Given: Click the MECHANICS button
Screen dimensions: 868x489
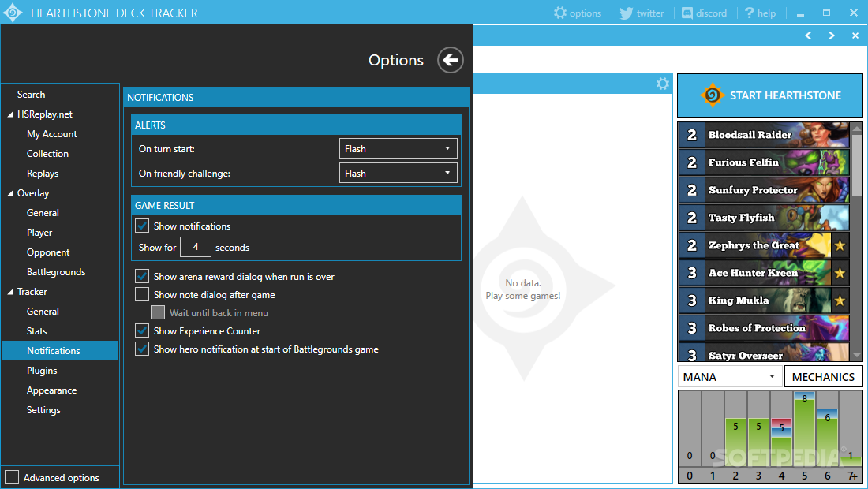Looking at the screenshot, I should pyautogui.click(x=823, y=377).
